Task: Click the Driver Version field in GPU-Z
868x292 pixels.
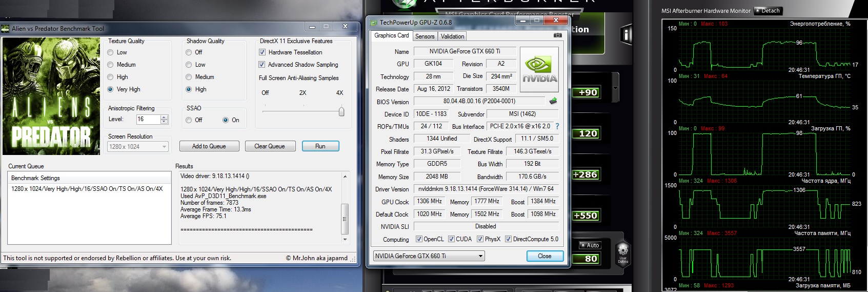Action: [486, 189]
